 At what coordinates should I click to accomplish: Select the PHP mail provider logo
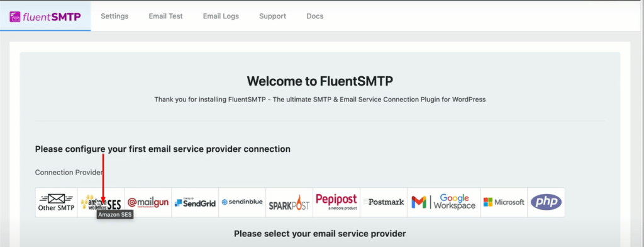(547, 202)
